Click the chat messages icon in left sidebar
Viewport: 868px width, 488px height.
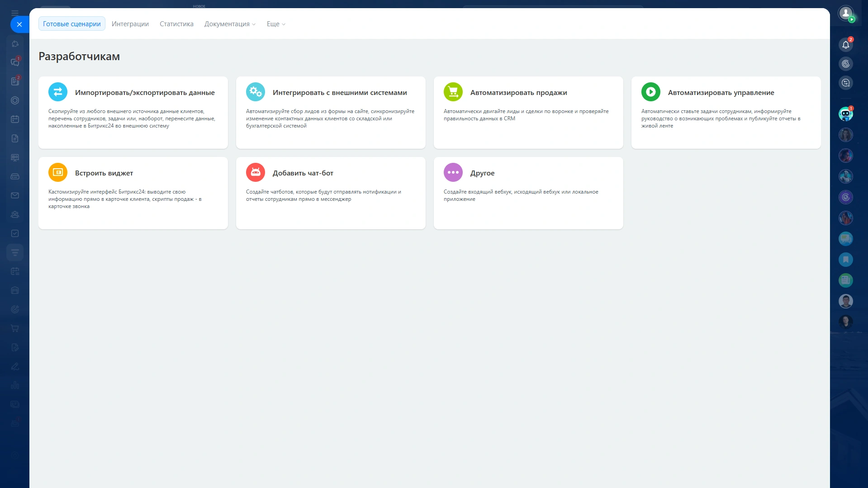[15, 62]
